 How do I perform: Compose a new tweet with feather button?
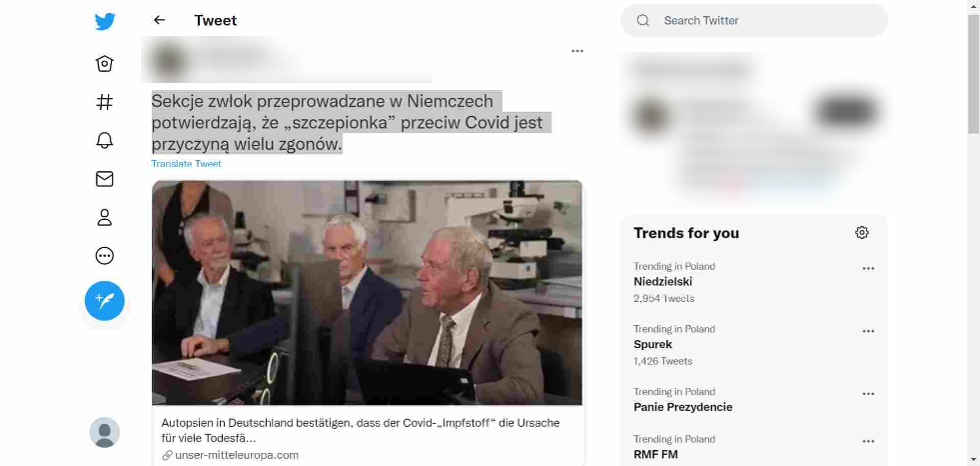104,301
